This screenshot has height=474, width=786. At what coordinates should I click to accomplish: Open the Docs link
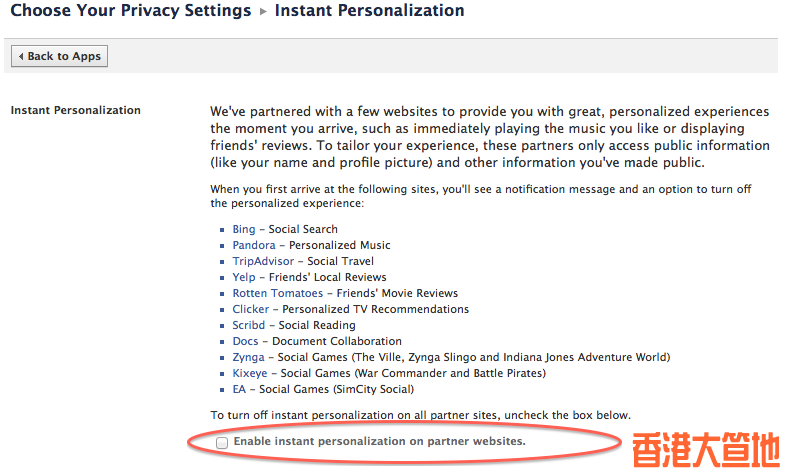245,341
